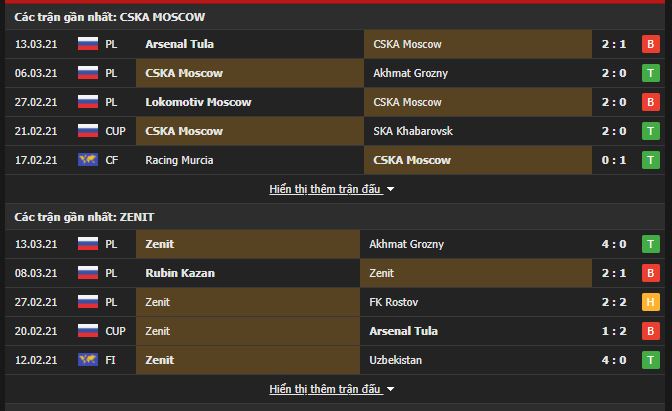The height and width of the screenshot is (411, 672).
Task: Click score 2:2 of Zenit vs FK Rostov
Action: point(614,302)
